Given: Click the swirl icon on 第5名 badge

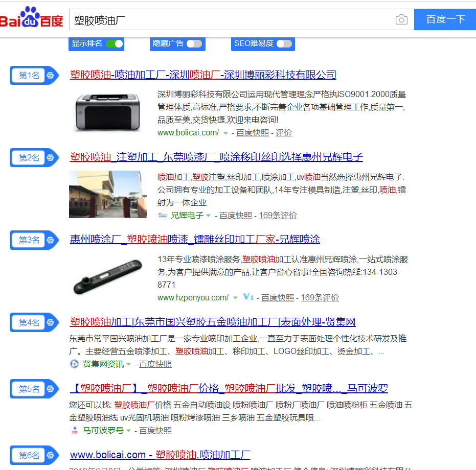Looking at the screenshot, I should (x=51, y=389).
